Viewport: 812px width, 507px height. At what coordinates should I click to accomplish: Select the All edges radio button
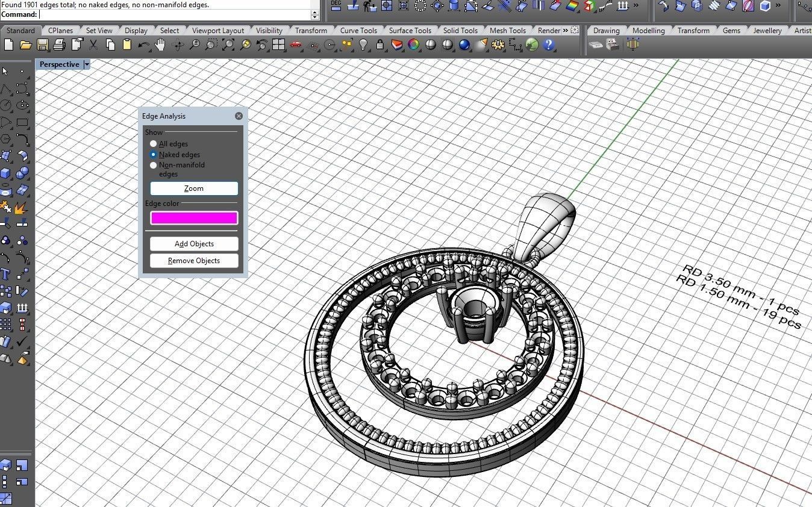(x=154, y=144)
